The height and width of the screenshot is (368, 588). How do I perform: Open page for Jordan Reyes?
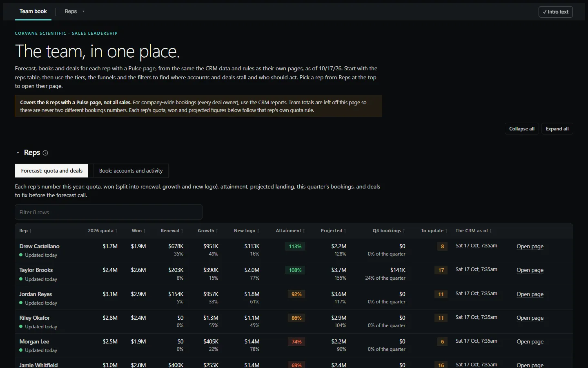530,294
